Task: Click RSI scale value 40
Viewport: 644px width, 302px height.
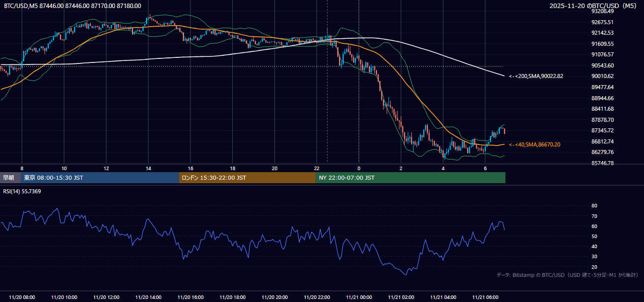Action: tap(595, 246)
